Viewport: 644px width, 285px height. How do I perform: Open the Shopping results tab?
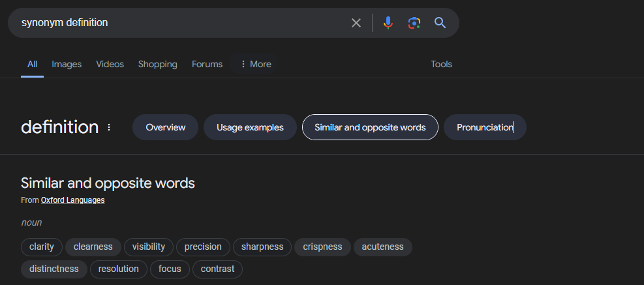[158, 64]
